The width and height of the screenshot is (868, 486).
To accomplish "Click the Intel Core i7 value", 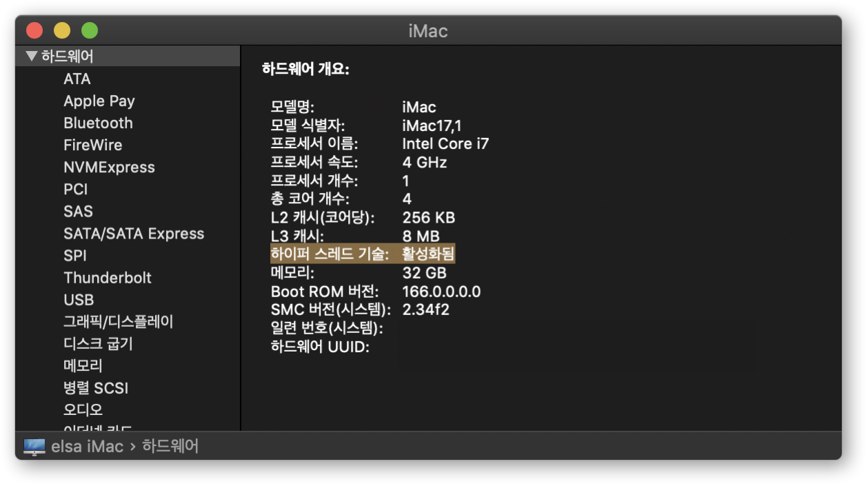I will tap(445, 144).
